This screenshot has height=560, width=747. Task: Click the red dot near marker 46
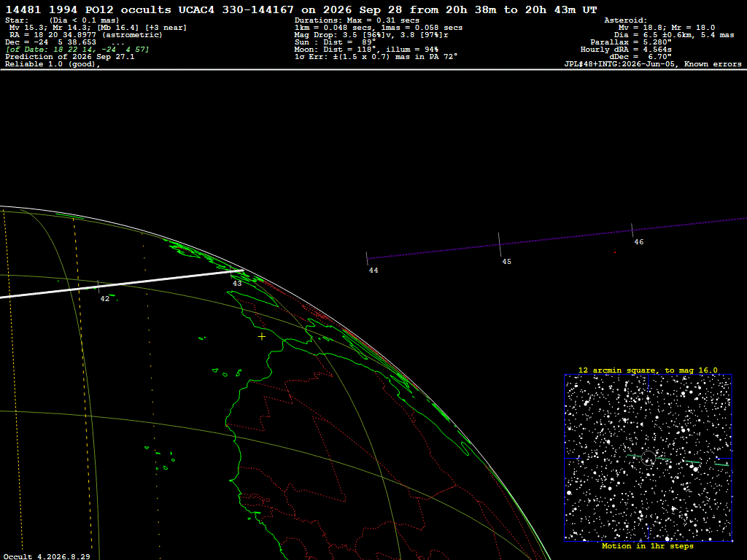614,252
